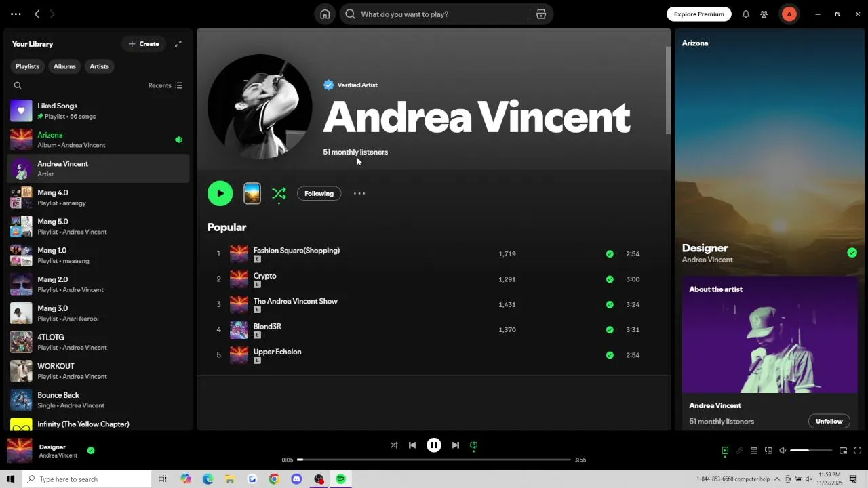Toggle shuffle in the player bar
Screen dimensions: 868x488
tap(394, 445)
